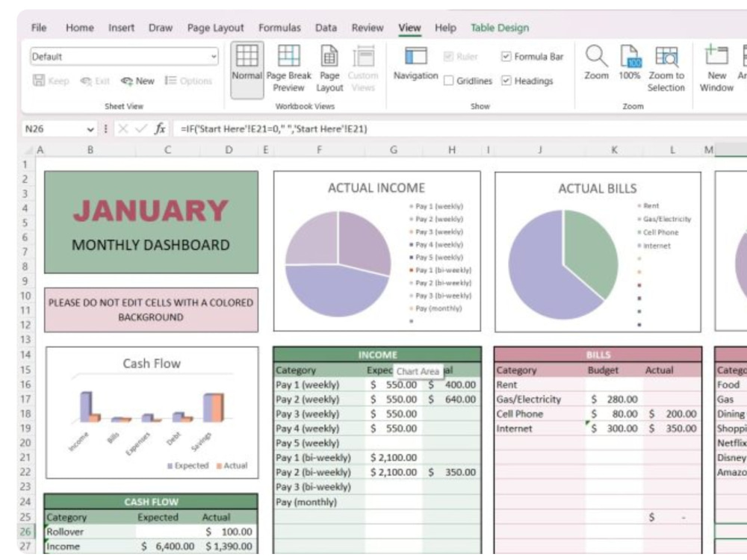
Task: Open the Zoom dialog
Action: tap(596, 63)
